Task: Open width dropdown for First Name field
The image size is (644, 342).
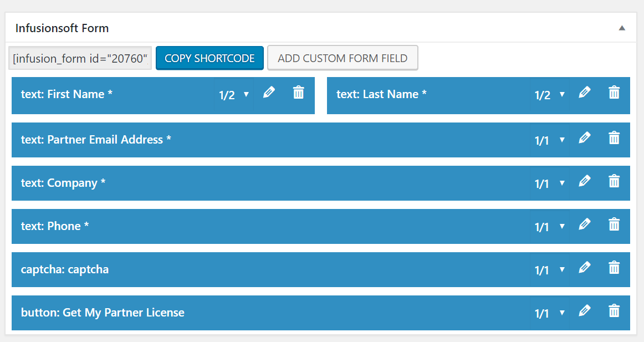Action: coord(234,95)
